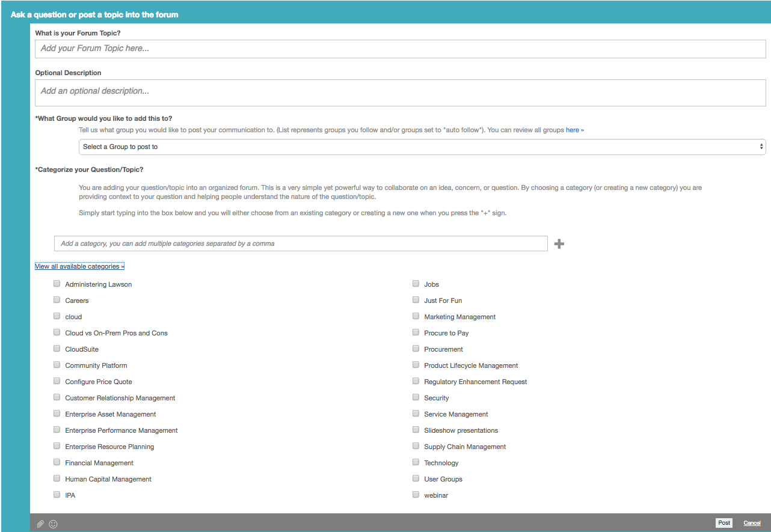The image size is (771, 532).
Task: Click the Post button
Action: pos(724,523)
